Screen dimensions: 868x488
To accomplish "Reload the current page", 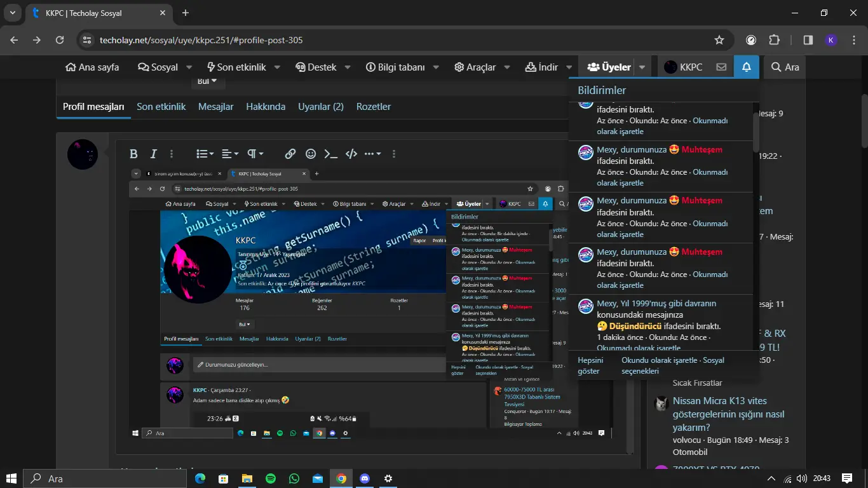I will tap(60, 40).
